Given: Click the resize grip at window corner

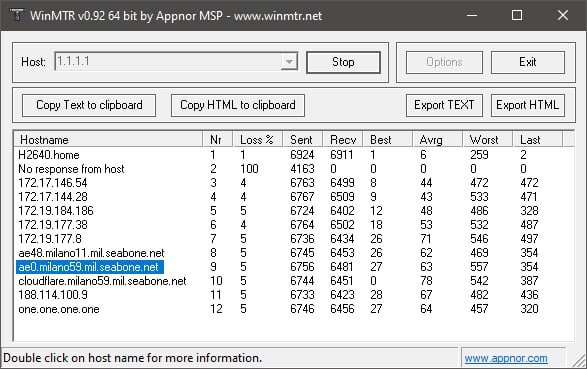Looking at the screenshot, I should [580, 361].
